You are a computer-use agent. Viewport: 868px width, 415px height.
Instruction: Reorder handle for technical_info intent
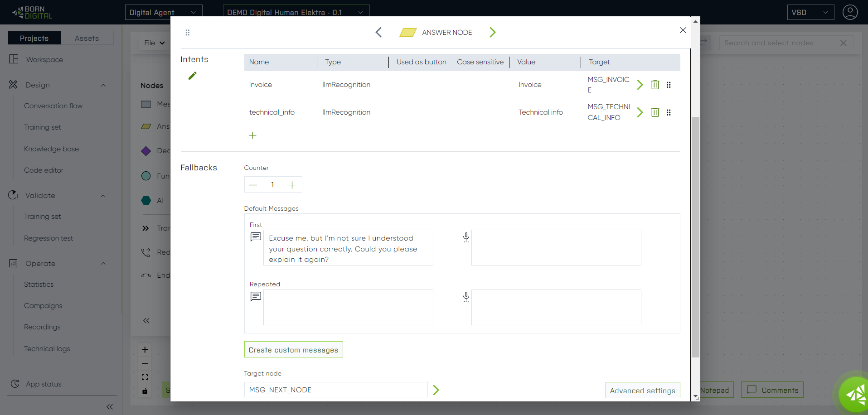click(669, 112)
